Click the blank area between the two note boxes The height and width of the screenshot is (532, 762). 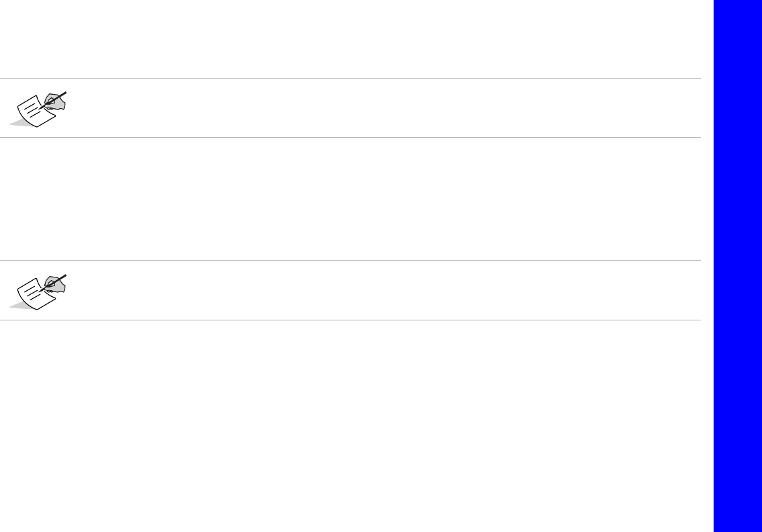coord(349,199)
